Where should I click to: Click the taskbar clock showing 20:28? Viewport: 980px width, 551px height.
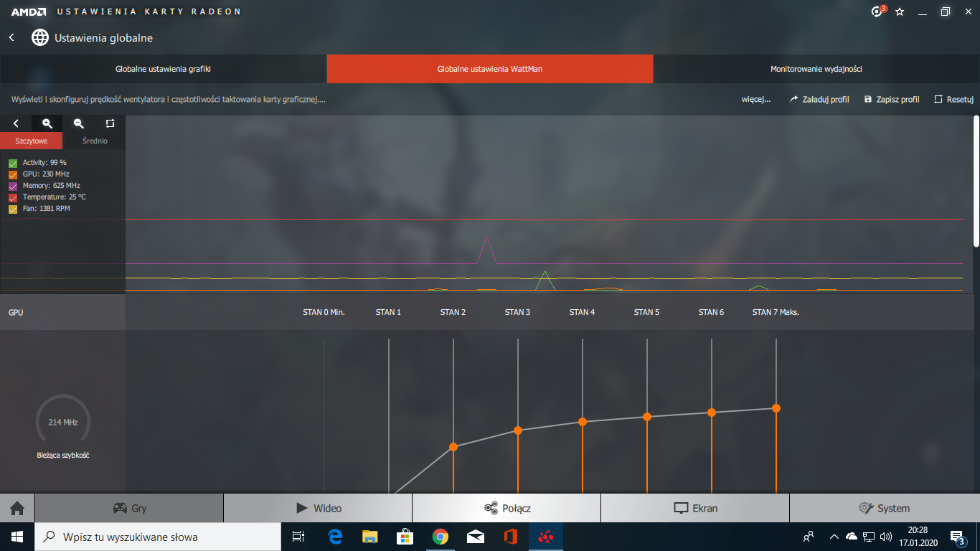(x=918, y=537)
